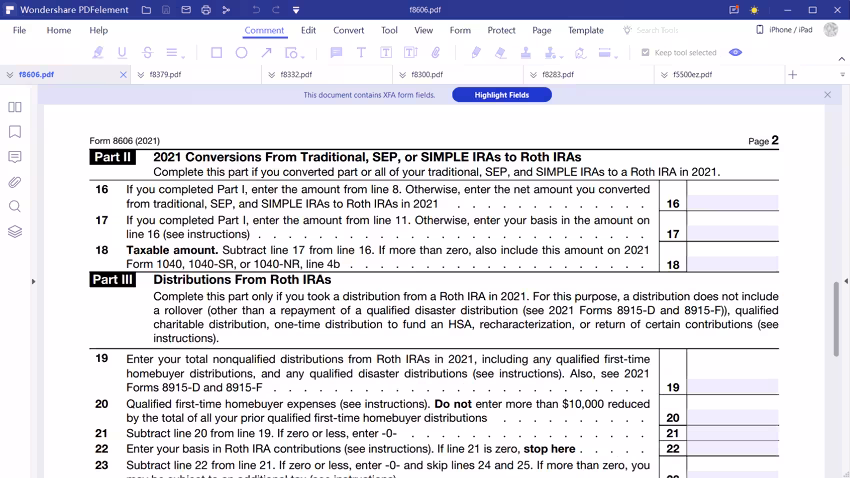The image size is (850, 478).
Task: Open the more text markup options dropdown
Action: [175, 53]
